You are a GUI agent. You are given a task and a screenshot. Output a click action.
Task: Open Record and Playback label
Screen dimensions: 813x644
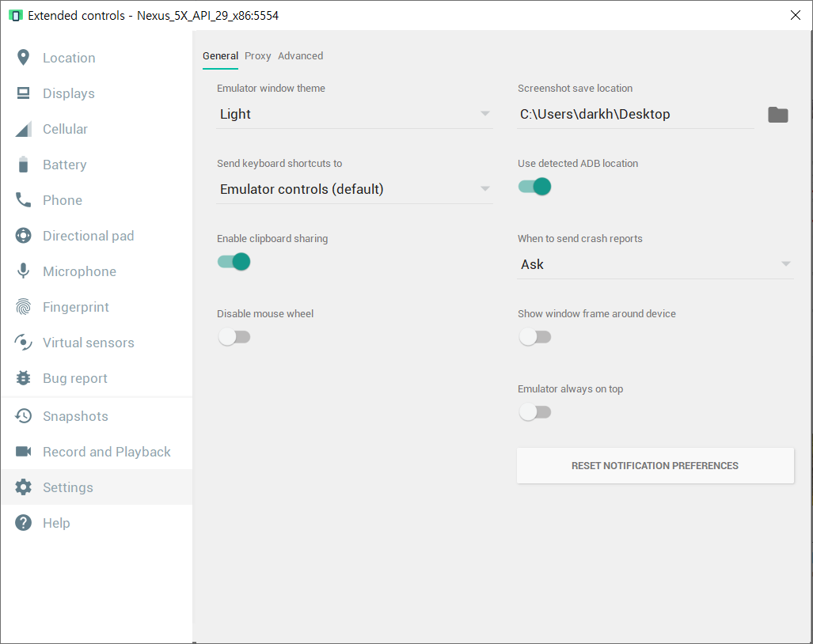[x=106, y=453]
